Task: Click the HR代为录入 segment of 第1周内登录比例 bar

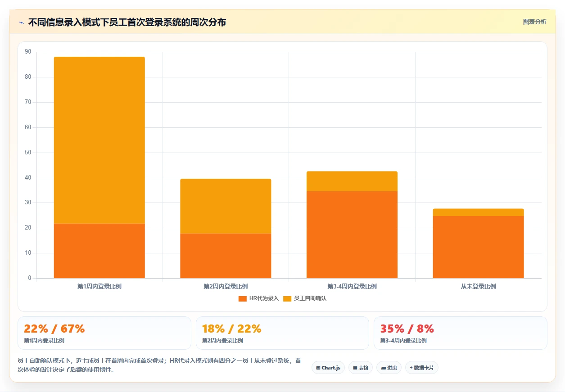Action: coord(99,251)
